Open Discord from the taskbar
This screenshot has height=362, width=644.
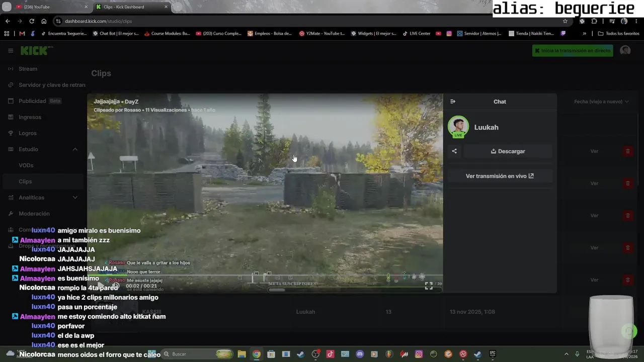[360, 354]
